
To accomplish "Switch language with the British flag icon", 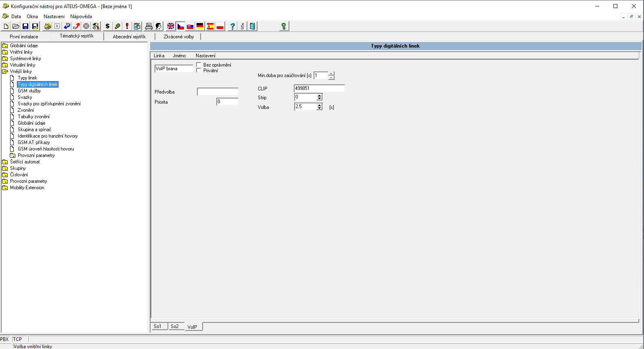I will coord(171,26).
